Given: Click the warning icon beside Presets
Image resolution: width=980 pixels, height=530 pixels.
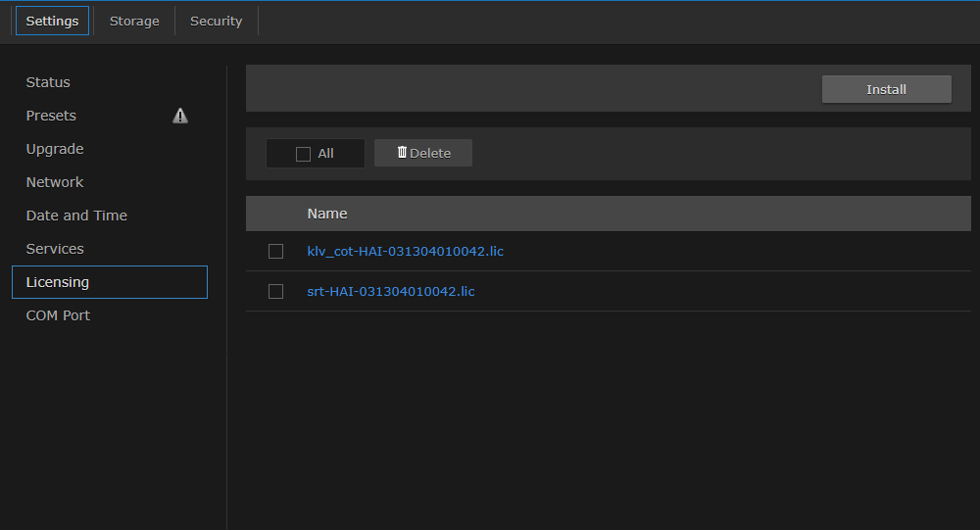Looking at the screenshot, I should coord(180,116).
